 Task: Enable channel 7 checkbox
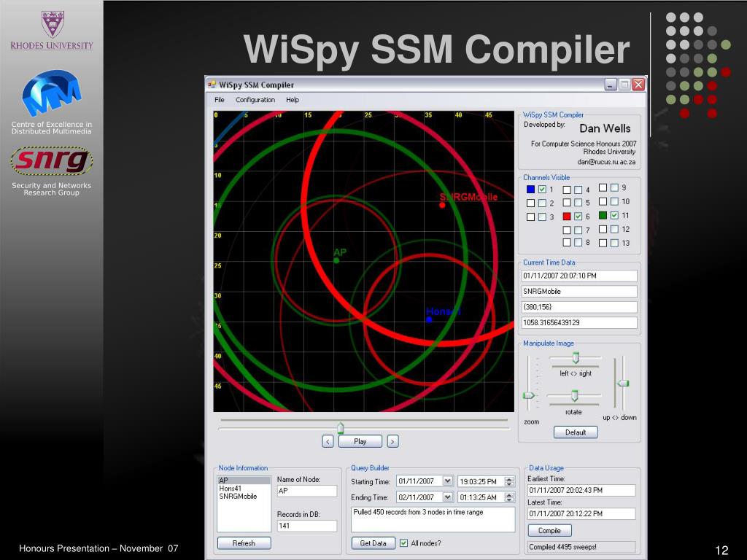coord(578,230)
